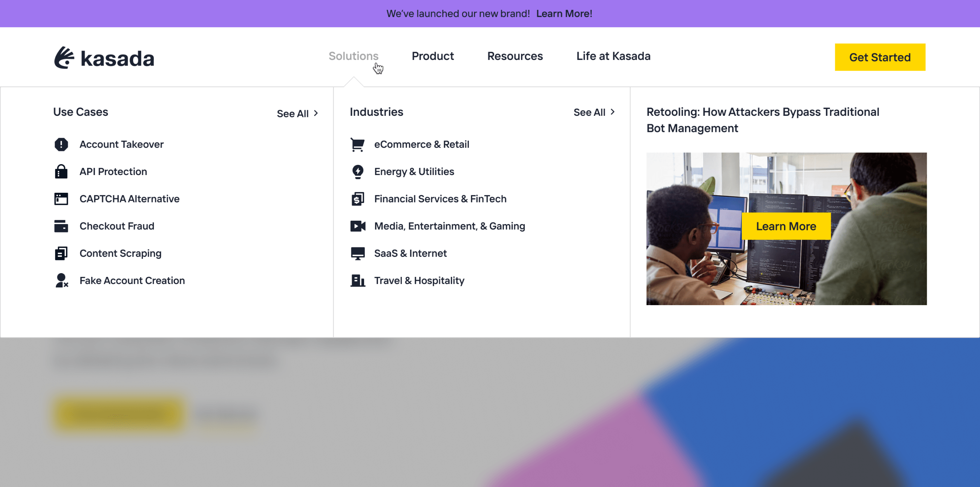
Task: Click the Media video camera icon
Action: point(358,226)
